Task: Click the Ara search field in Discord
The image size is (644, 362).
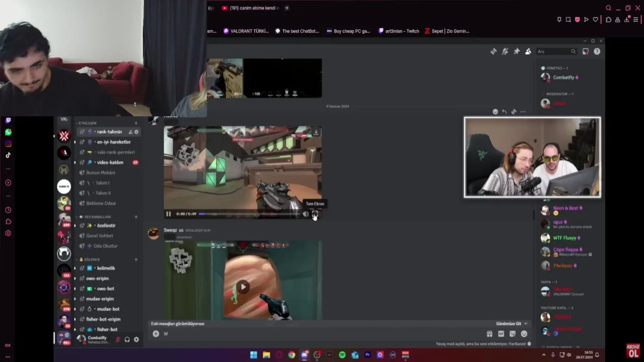Action: pyautogui.click(x=556, y=51)
